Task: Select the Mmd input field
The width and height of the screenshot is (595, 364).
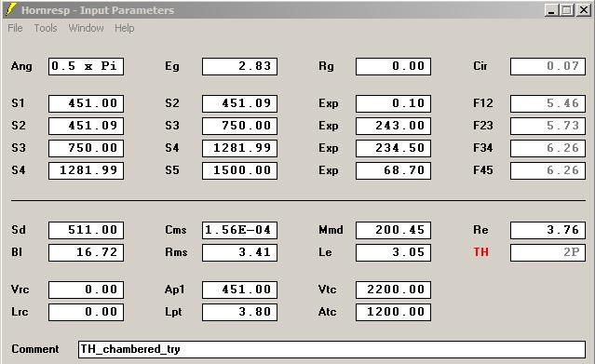Action: point(394,230)
